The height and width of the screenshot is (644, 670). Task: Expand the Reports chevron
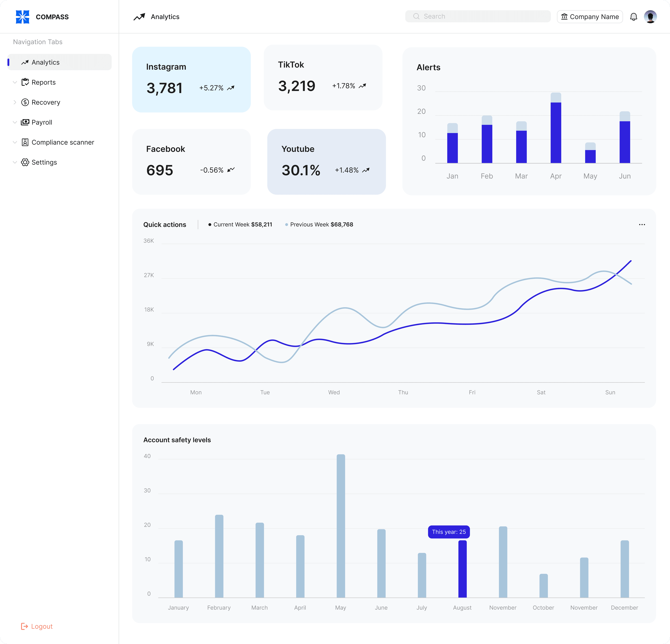coord(15,82)
